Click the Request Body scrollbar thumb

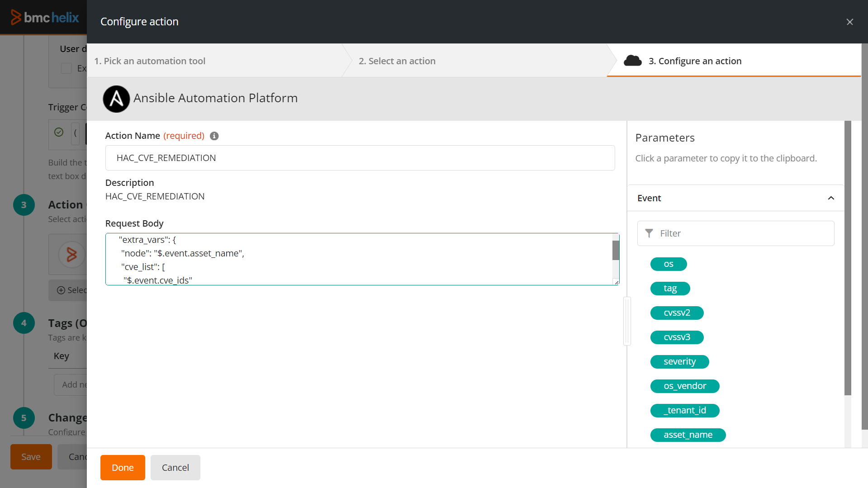coord(616,250)
